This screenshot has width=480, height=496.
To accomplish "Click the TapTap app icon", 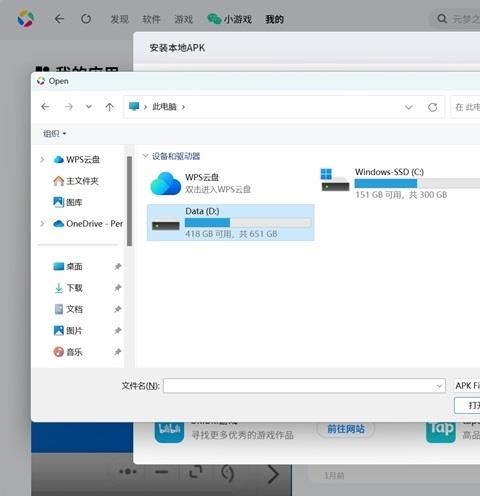I will click(x=441, y=432).
